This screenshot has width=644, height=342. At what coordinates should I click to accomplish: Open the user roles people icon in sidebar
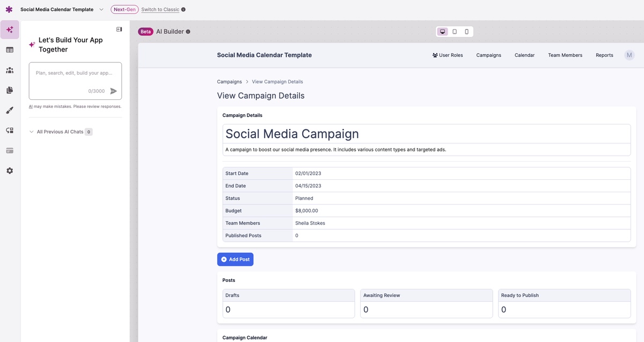pyautogui.click(x=10, y=70)
